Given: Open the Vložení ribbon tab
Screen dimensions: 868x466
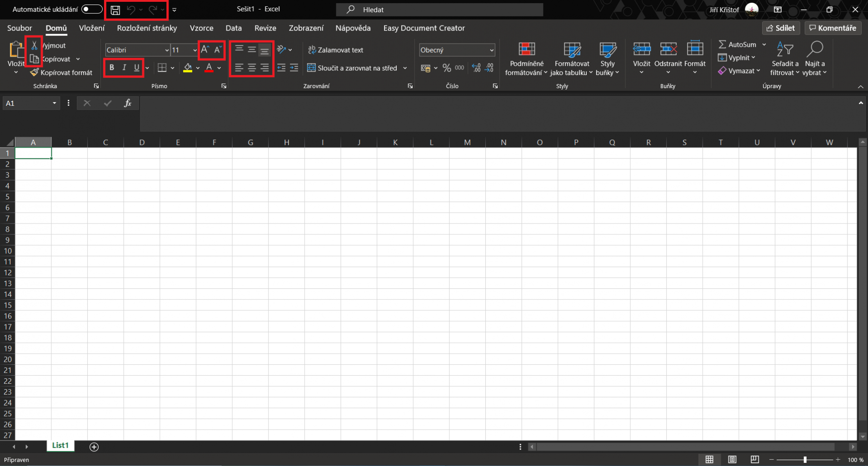Looking at the screenshot, I should click(x=92, y=28).
